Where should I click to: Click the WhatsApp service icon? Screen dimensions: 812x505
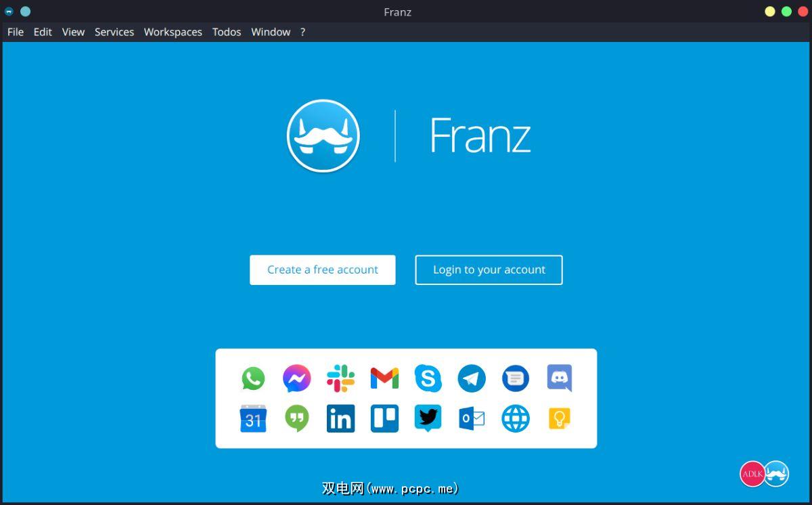(x=253, y=378)
